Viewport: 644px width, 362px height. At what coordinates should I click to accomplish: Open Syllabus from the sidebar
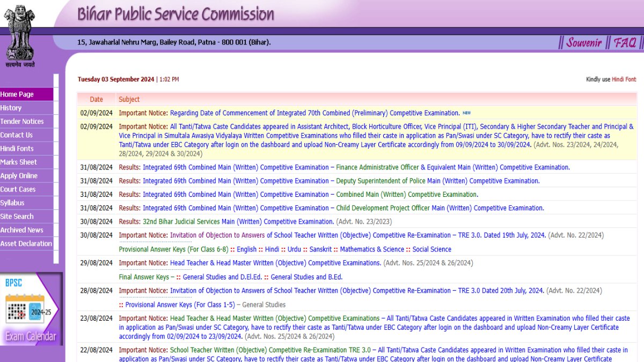coord(12,203)
